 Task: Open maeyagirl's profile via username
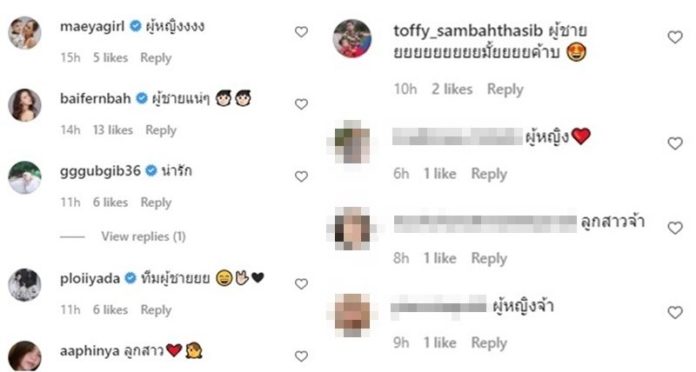[92, 26]
